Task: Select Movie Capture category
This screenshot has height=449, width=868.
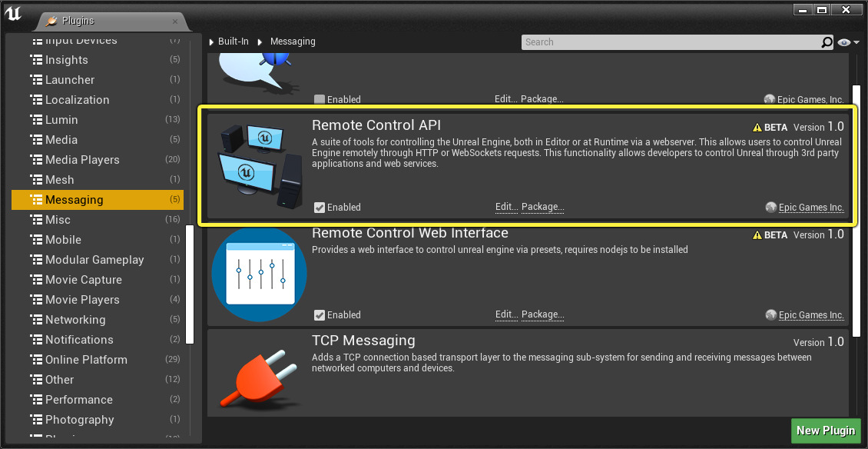Action: (98, 279)
